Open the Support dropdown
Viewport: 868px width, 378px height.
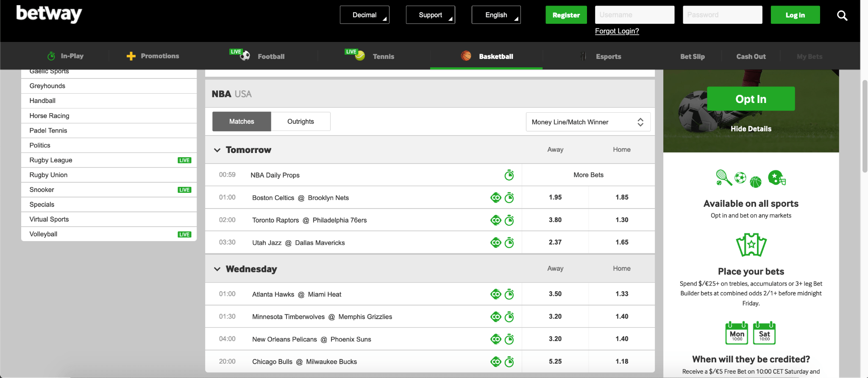coord(430,15)
